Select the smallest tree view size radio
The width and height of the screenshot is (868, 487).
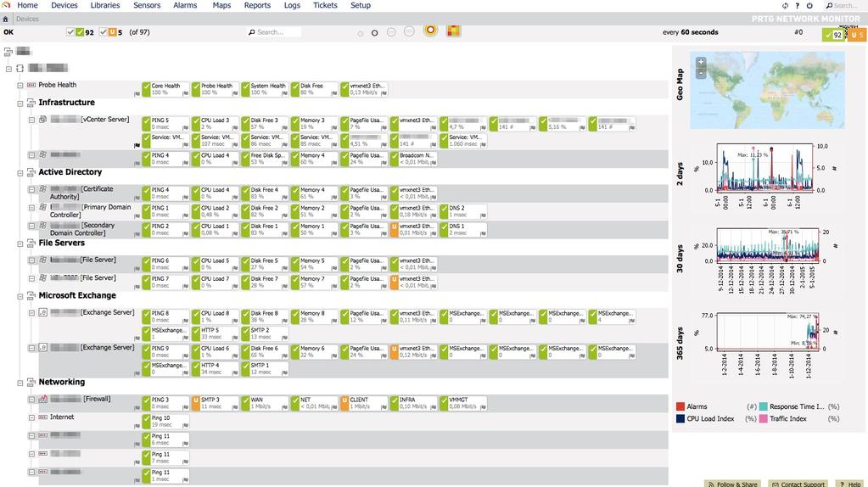[361, 33]
